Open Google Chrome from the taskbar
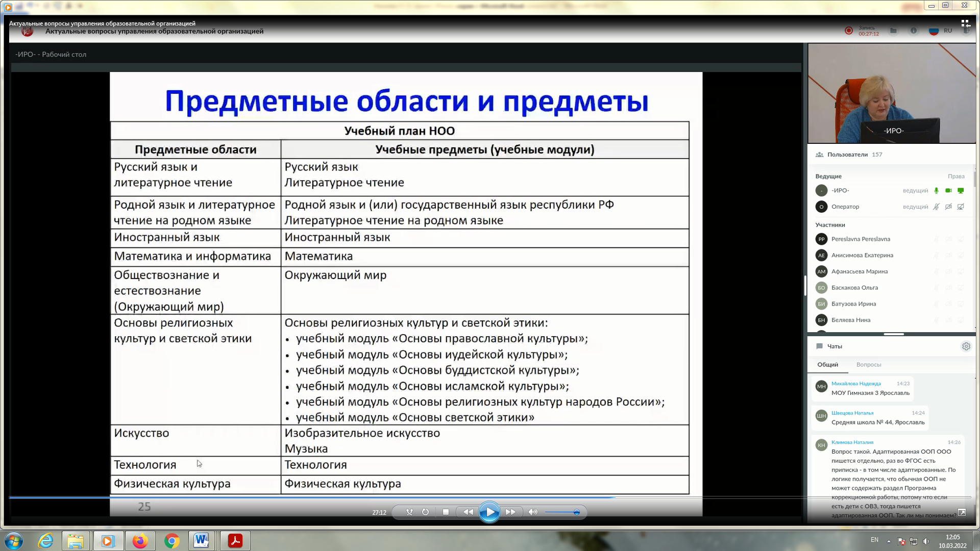 click(x=172, y=541)
